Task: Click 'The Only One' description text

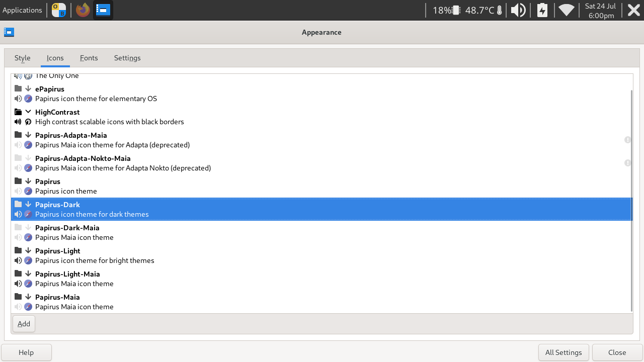Action: click(x=57, y=76)
